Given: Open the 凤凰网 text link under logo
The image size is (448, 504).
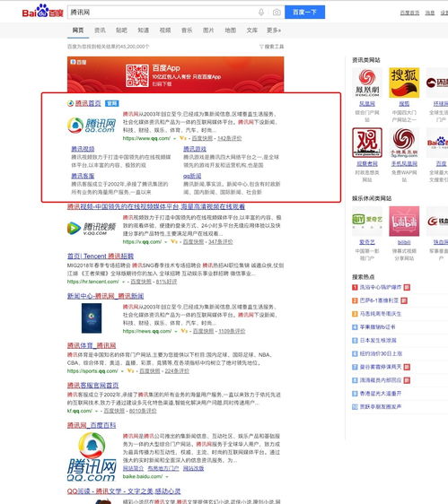Looking at the screenshot, I should point(367,104).
